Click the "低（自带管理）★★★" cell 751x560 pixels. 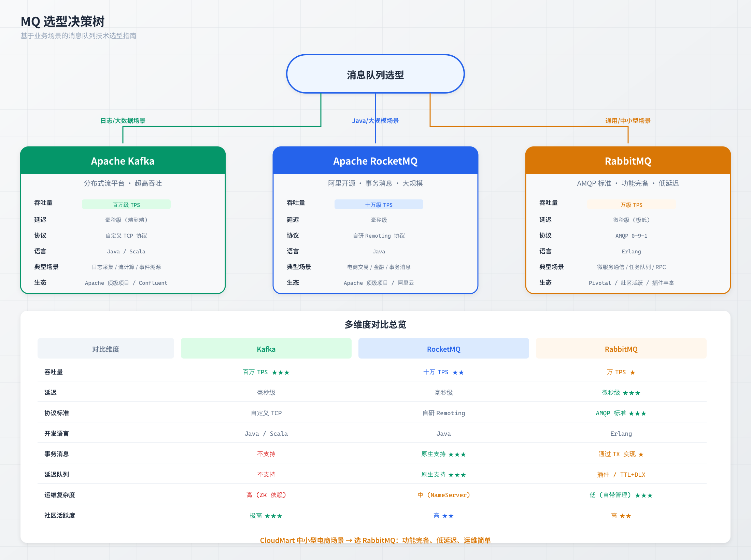tap(621, 495)
